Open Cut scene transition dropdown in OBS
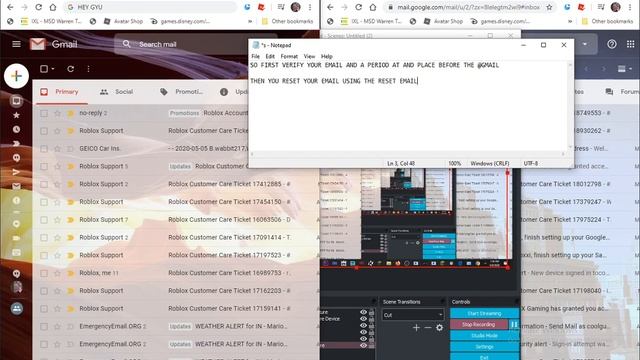Screen dimensions: 640x360 click(x=413, y=314)
